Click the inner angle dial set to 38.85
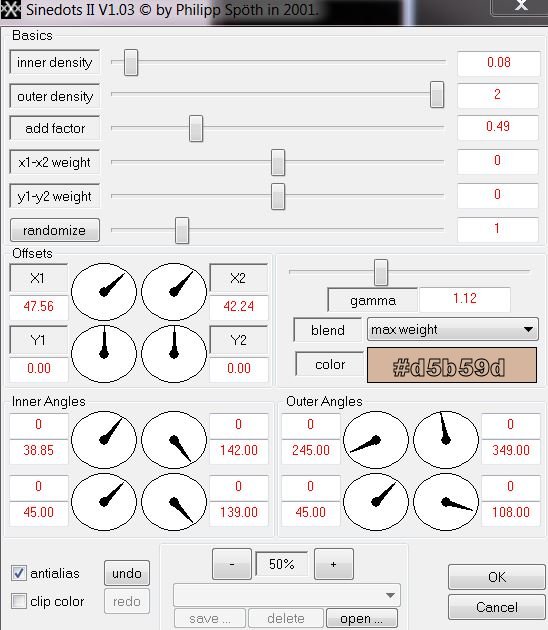Viewport: 548px width, 630px height. point(104,440)
